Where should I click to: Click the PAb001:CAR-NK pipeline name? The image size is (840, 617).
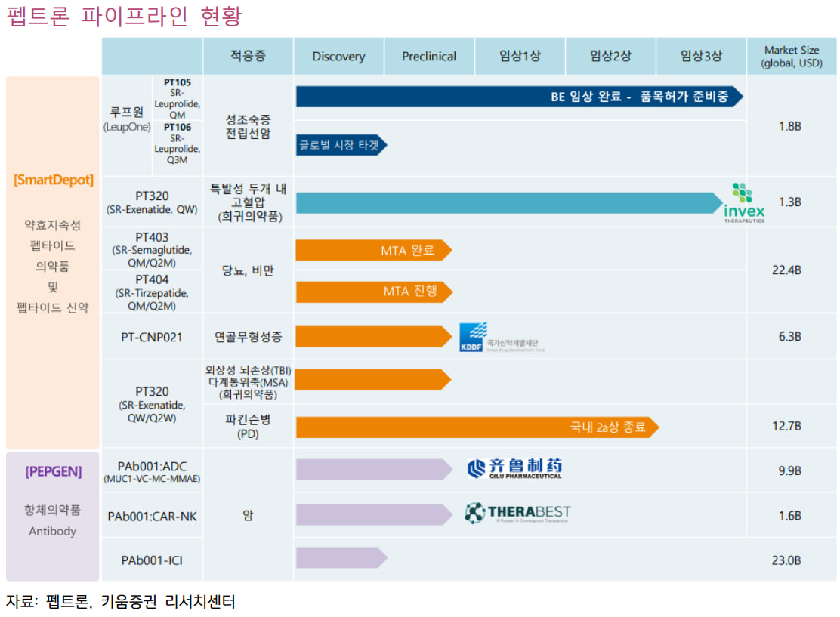(x=152, y=517)
